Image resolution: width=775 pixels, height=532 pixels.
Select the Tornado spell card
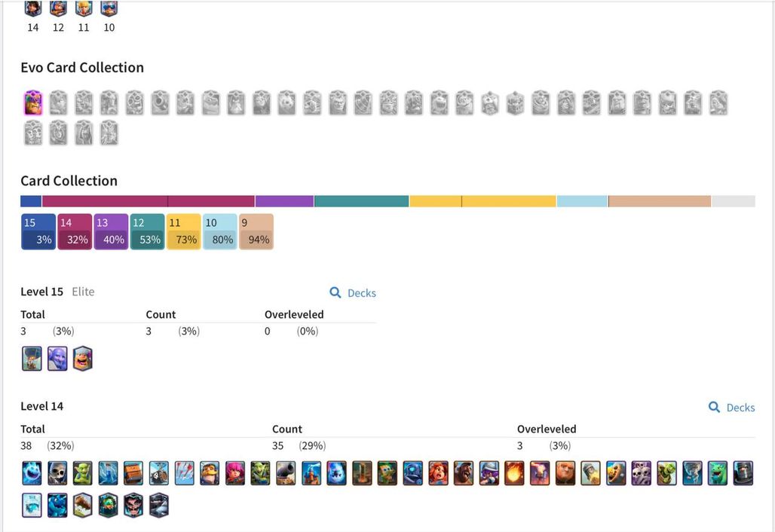click(692, 472)
